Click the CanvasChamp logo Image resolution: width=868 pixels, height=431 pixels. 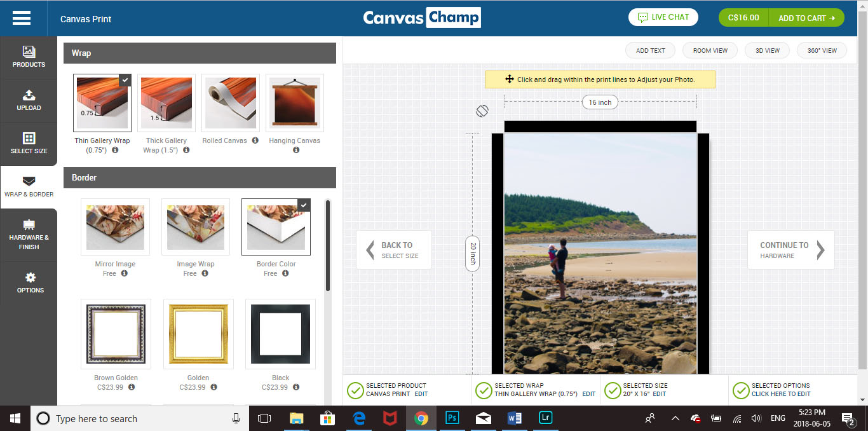(422, 18)
